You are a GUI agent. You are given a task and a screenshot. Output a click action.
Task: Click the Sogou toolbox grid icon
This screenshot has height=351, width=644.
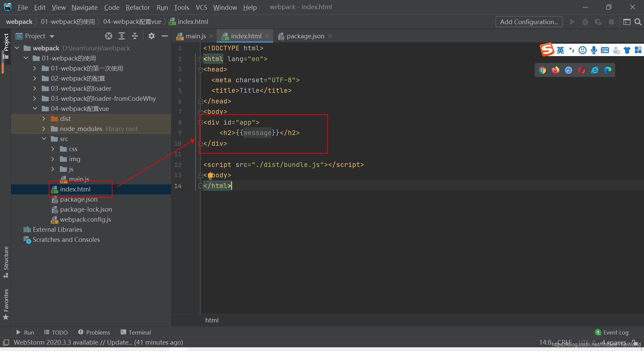pyautogui.click(x=638, y=50)
